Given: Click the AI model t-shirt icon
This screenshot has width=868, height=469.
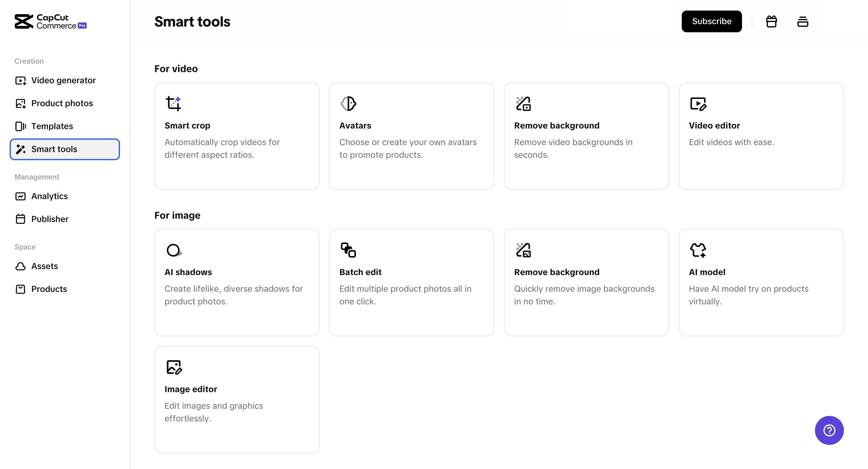Looking at the screenshot, I should (x=698, y=250).
